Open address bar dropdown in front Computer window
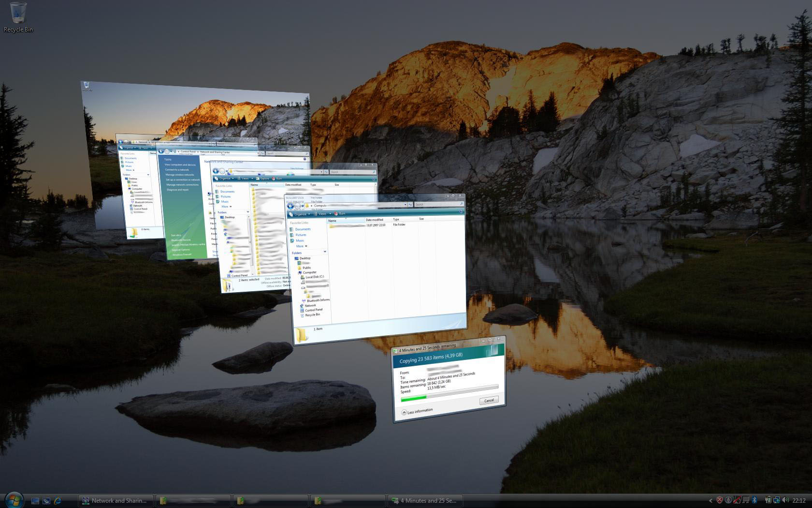Screen dimensions: 812x508 point(405,205)
